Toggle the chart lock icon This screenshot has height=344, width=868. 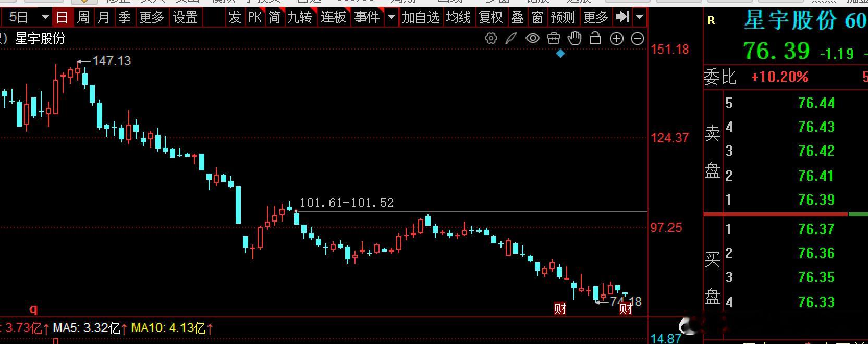[x=595, y=38]
